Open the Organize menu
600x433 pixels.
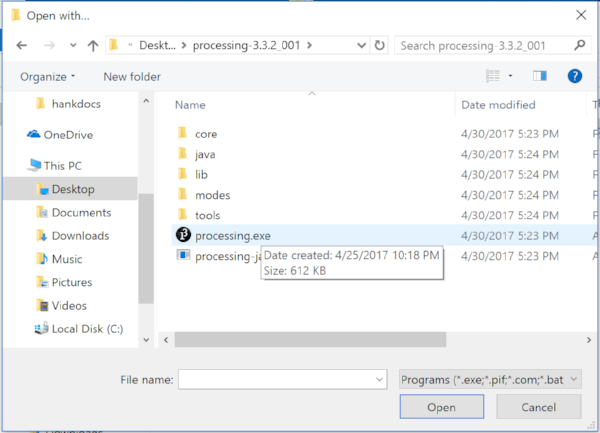tap(47, 77)
